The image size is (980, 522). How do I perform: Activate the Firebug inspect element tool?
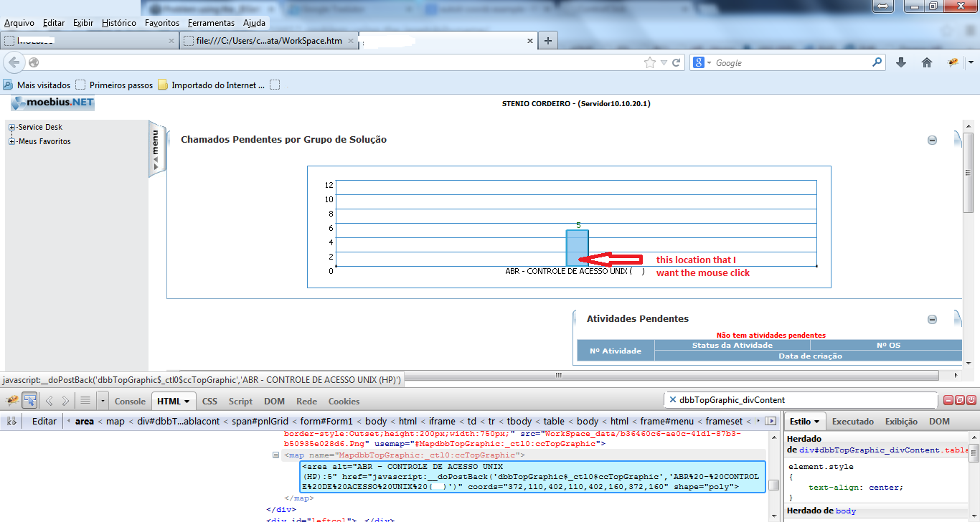(x=29, y=400)
